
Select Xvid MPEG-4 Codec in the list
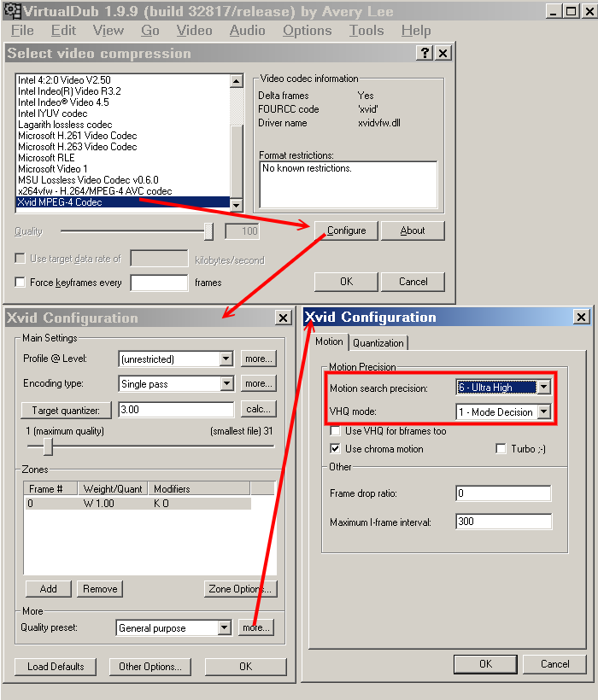pyautogui.click(x=123, y=202)
